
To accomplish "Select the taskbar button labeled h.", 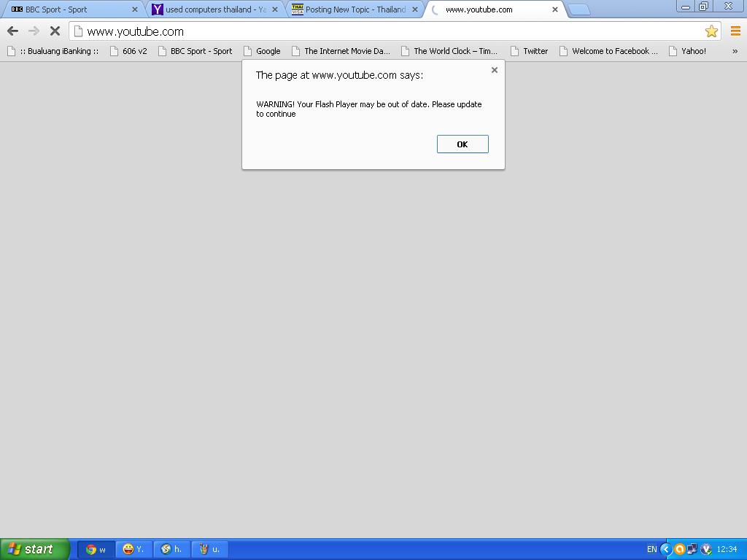I will tap(171, 549).
